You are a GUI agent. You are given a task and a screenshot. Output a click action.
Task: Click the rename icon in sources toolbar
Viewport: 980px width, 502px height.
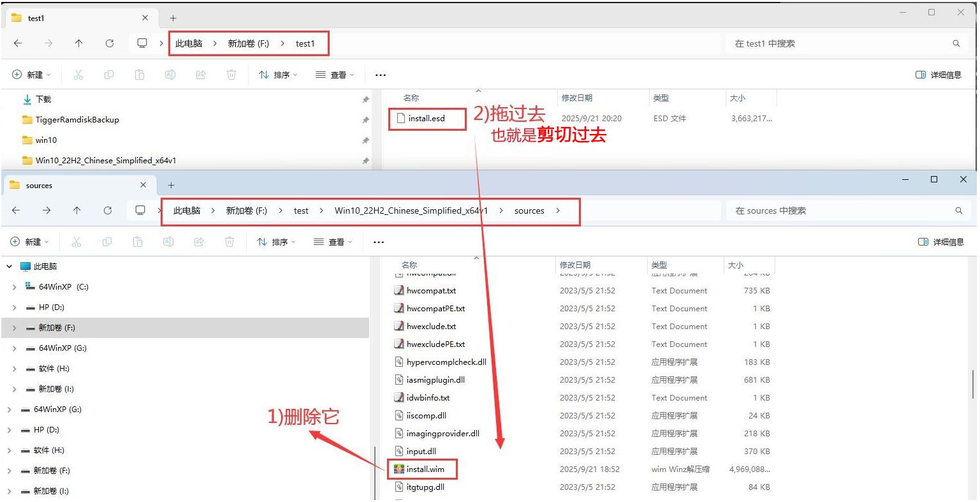[168, 242]
